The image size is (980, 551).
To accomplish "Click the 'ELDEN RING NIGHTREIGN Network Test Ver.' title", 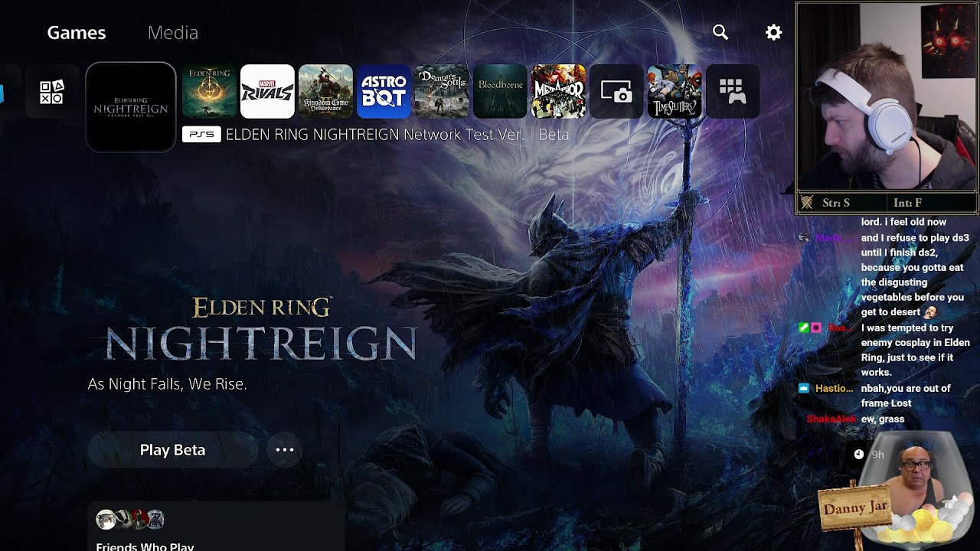I will (x=374, y=135).
